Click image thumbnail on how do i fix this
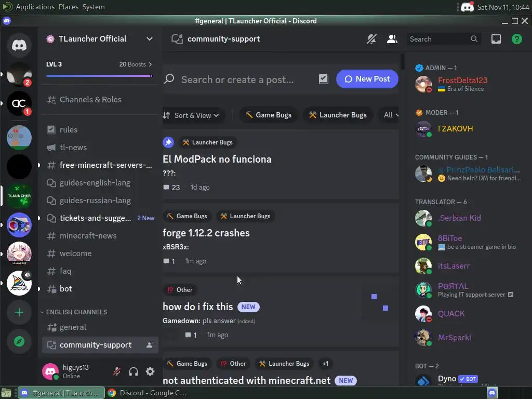This screenshot has width=532, height=399. (379, 303)
